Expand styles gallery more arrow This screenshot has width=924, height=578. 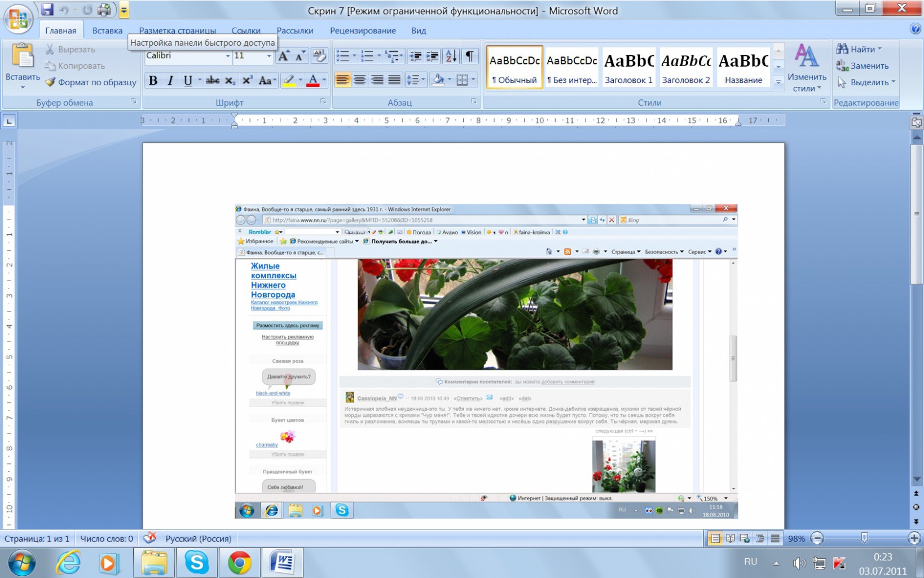778,82
